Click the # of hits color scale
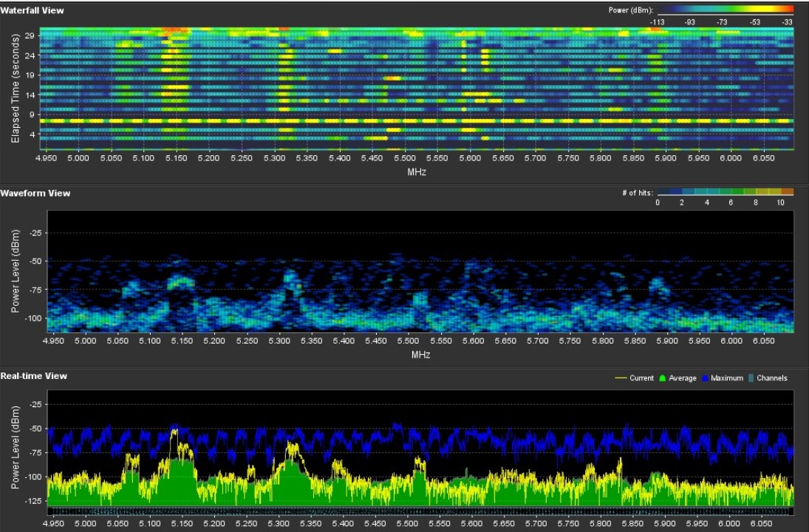The image size is (809, 532). coord(724,192)
